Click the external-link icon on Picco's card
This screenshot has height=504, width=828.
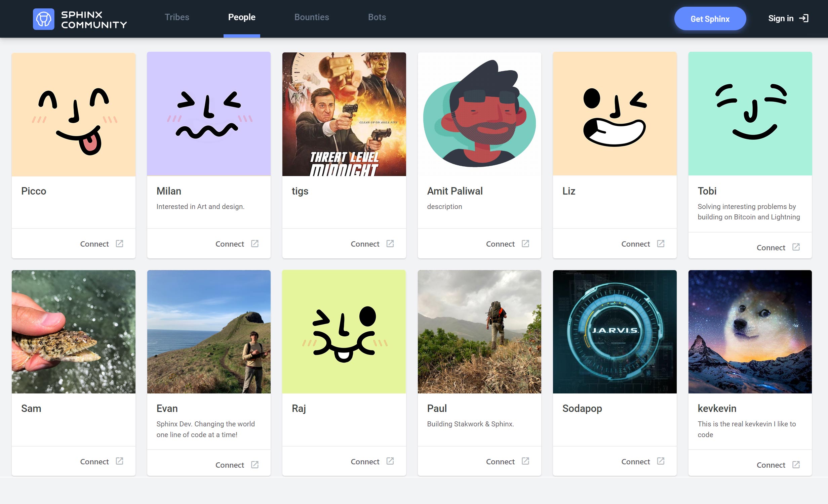[120, 244]
